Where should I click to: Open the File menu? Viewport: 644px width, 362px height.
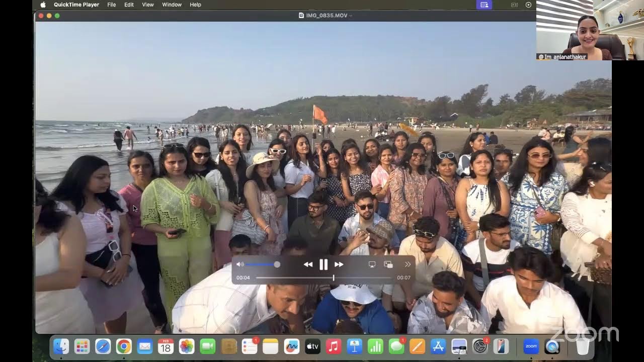point(112,5)
